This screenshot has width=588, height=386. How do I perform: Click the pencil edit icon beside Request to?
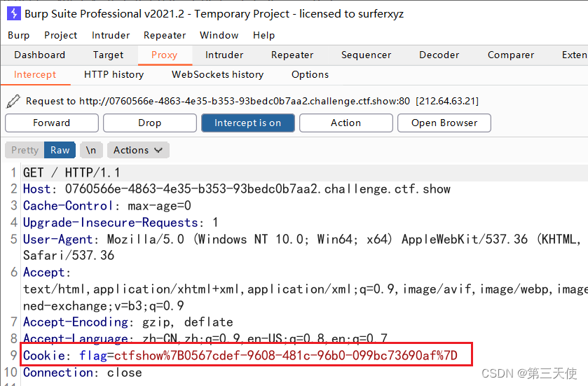(x=13, y=101)
